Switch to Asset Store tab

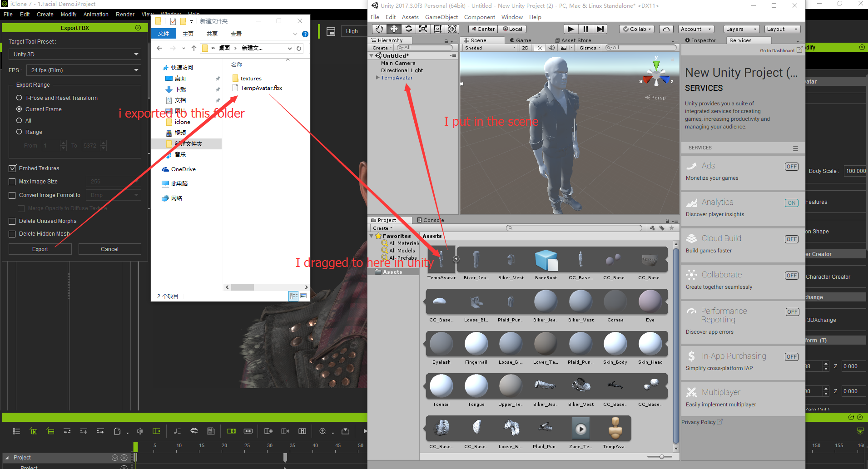574,40
